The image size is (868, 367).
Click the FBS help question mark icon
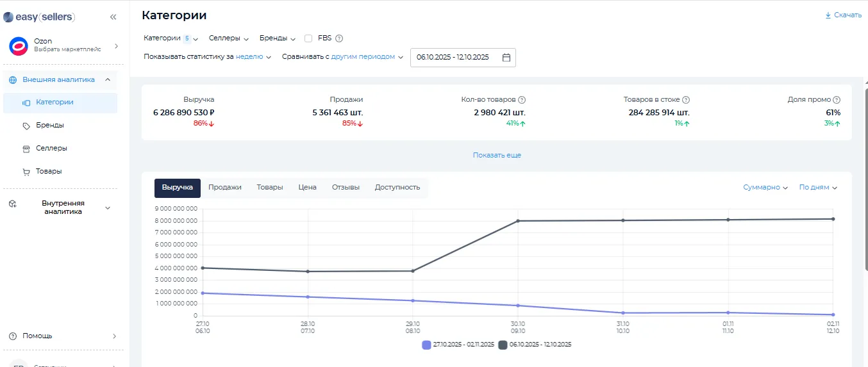(x=339, y=38)
